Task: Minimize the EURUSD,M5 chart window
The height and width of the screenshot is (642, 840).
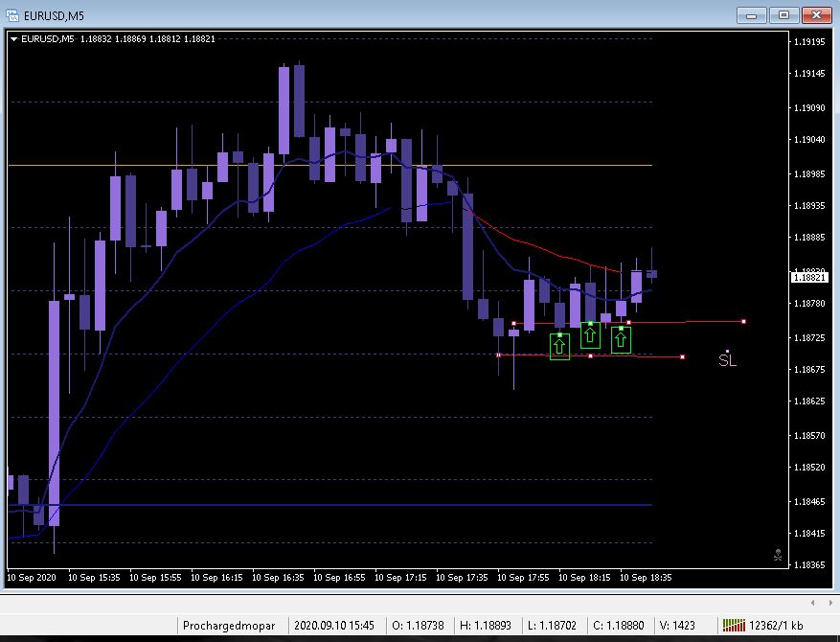Action: coord(752,15)
